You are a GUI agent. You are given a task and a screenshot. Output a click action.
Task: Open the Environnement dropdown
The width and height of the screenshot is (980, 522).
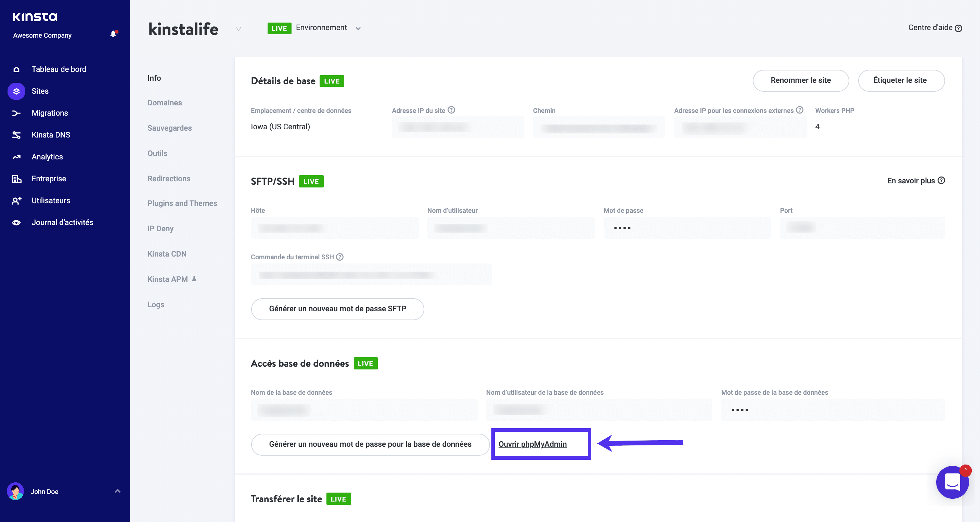(x=358, y=28)
